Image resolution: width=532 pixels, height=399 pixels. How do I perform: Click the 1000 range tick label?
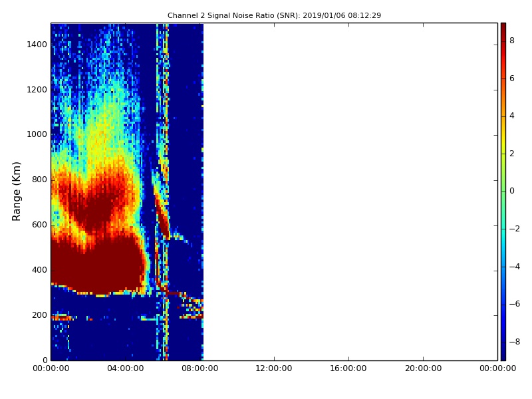(37, 134)
